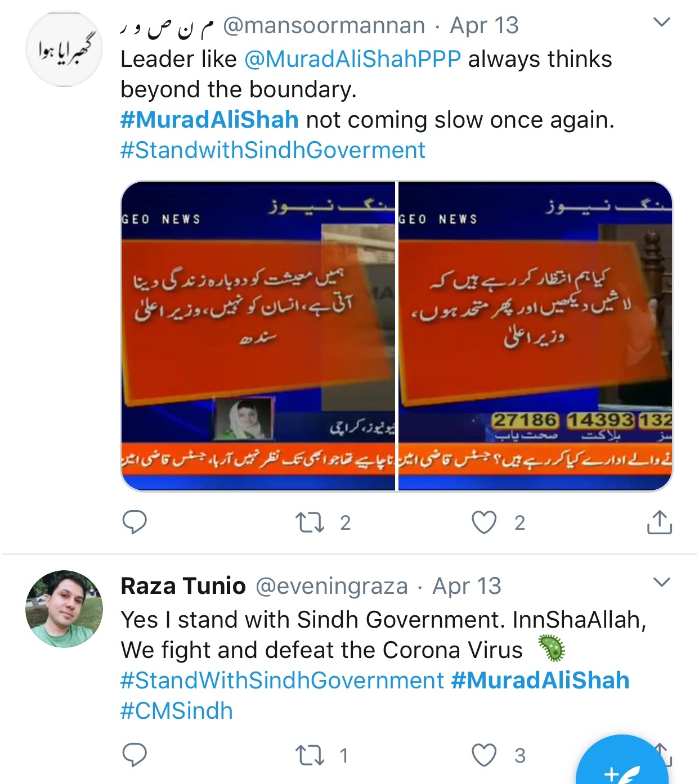Viewport: 699px width, 784px height.
Task: Share the mansoormannan tweet
Action: (x=660, y=522)
